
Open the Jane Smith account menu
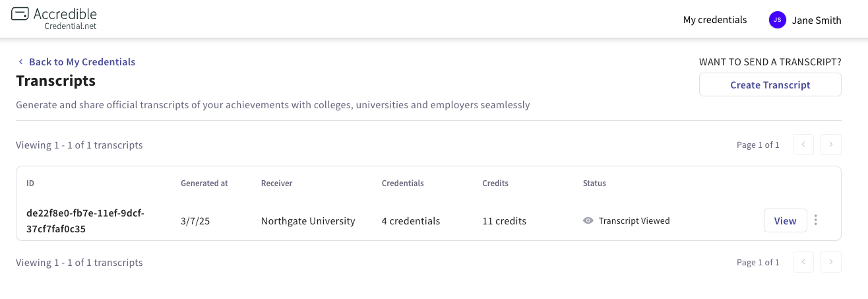(x=817, y=20)
